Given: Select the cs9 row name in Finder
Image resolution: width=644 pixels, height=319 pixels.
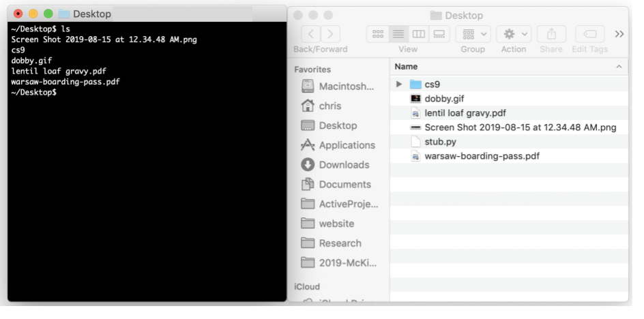Looking at the screenshot, I should coord(432,84).
